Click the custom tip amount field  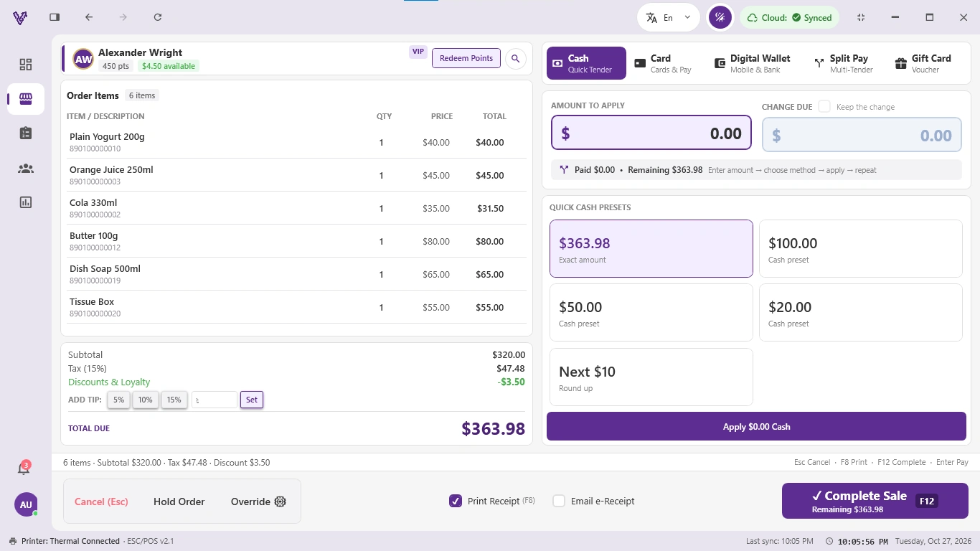(215, 400)
